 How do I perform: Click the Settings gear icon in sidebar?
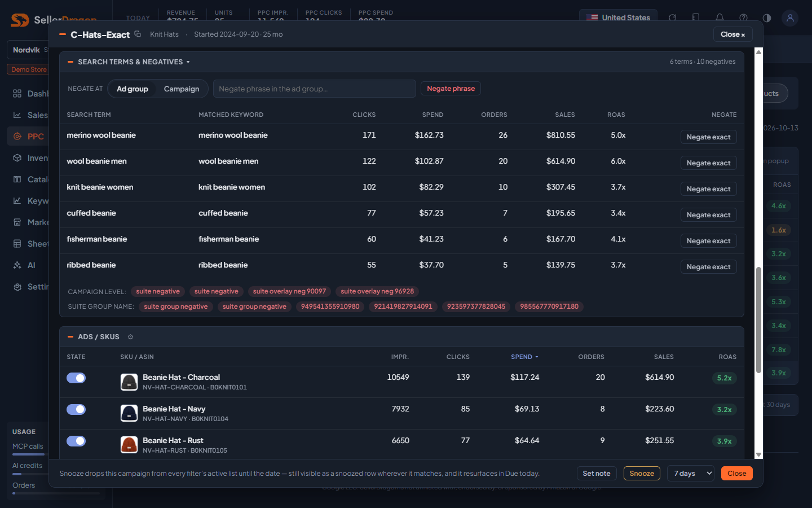point(17,287)
